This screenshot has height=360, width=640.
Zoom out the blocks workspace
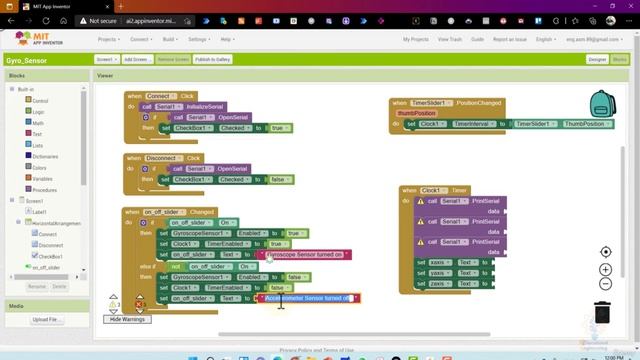(x=606, y=284)
